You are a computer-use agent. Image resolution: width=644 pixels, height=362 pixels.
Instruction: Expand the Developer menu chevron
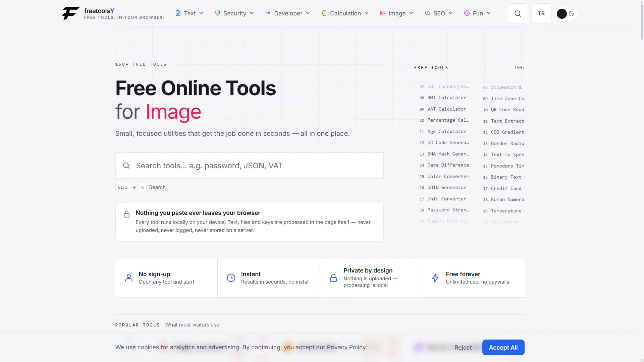[x=308, y=13]
